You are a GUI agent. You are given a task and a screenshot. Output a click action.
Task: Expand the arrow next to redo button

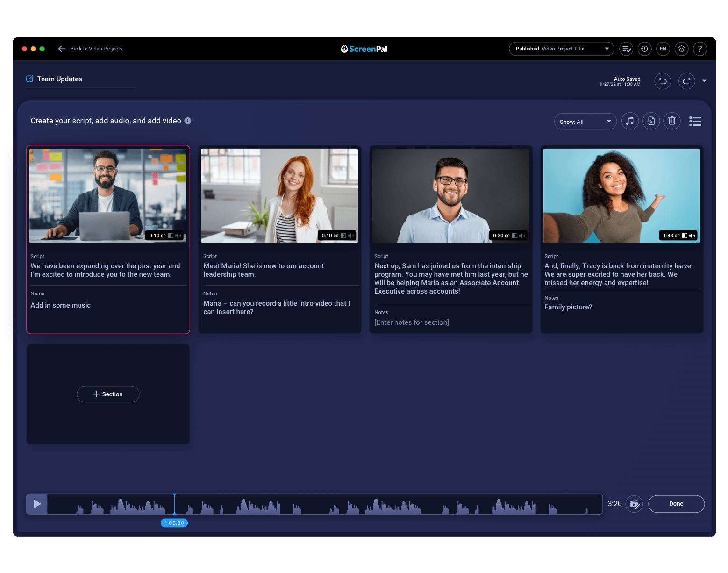click(x=704, y=81)
